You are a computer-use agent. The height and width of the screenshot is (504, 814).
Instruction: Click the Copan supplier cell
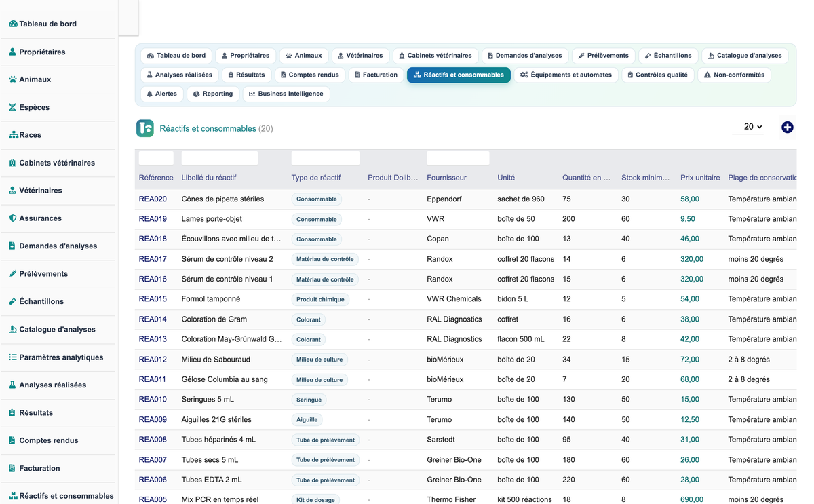coord(438,239)
